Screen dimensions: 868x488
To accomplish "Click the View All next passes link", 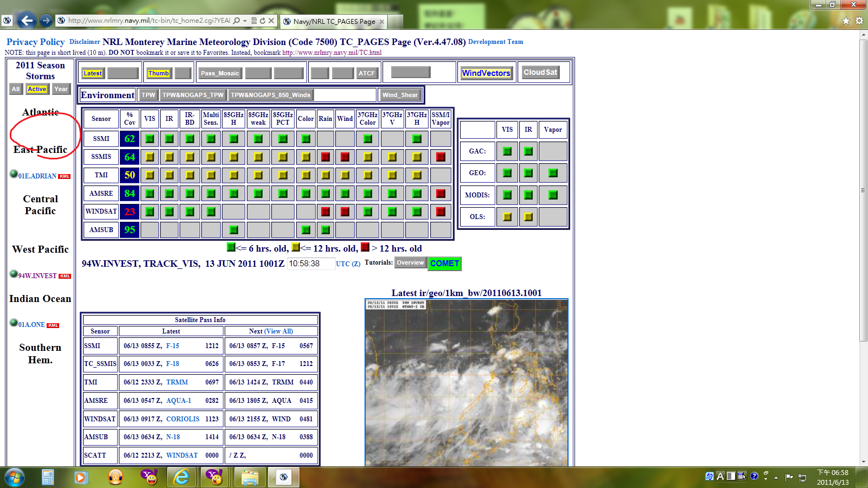I will click(x=280, y=331).
